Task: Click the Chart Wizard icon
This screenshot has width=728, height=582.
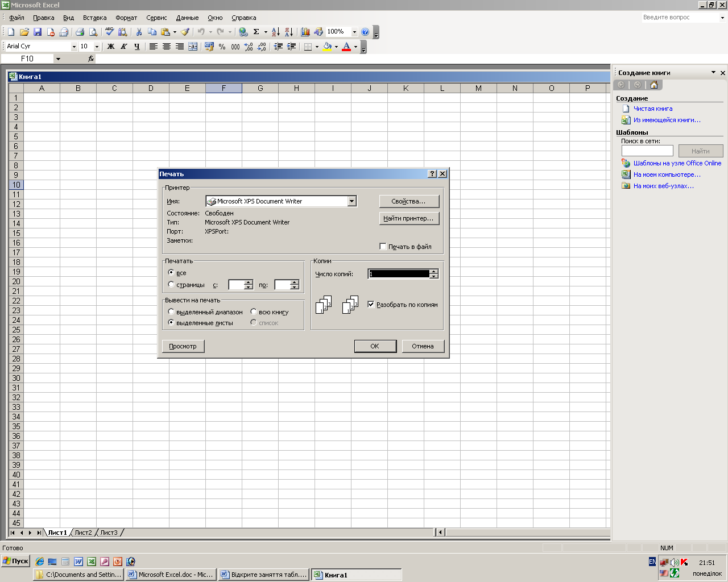Action: (x=305, y=32)
